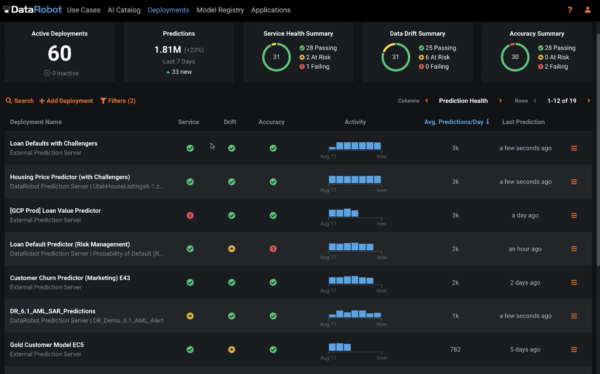The height and width of the screenshot is (374, 600).
Task: Click passing drift icon for Housing Price Predictor
Action: (x=232, y=182)
